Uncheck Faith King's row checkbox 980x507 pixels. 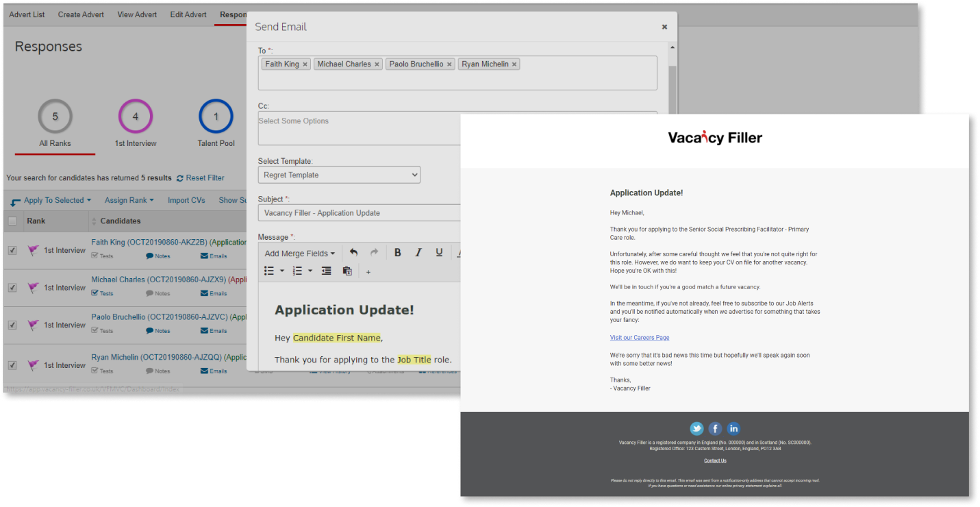12,251
